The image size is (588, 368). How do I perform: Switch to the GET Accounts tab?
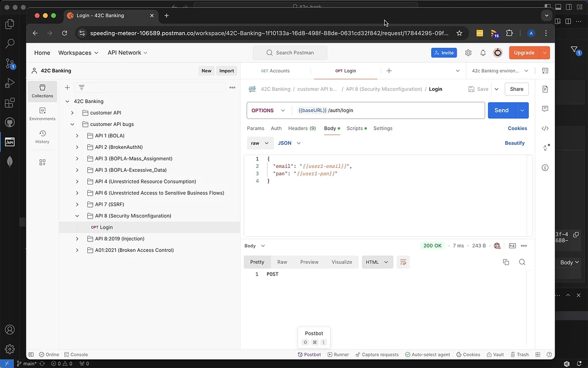275,71
